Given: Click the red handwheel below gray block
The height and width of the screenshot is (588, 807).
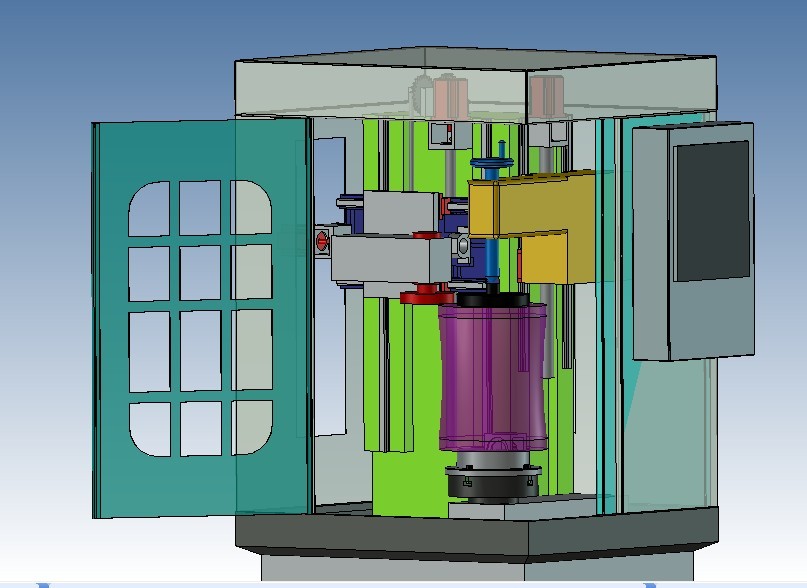Looking at the screenshot, I should 427,295.
